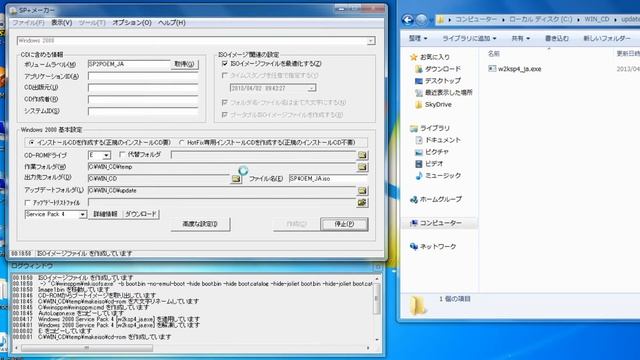Open the ヘルプ(H) menu
The height and width of the screenshot is (360, 640).
click(x=172, y=23)
